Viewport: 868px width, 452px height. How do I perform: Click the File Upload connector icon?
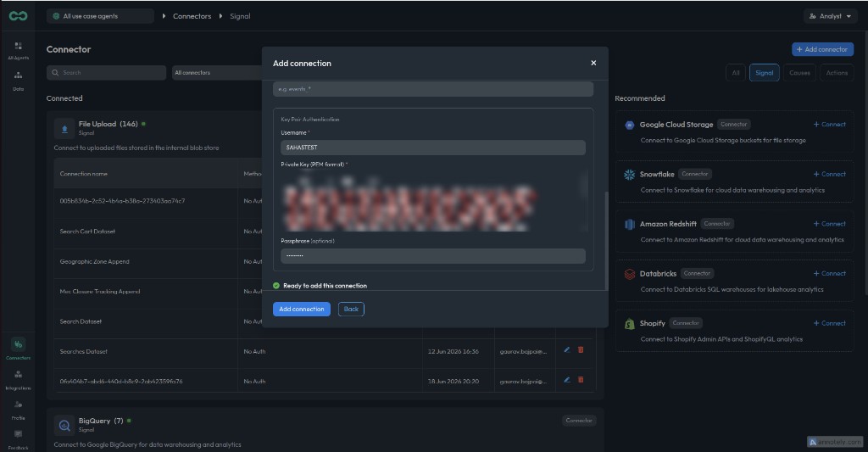(x=64, y=129)
